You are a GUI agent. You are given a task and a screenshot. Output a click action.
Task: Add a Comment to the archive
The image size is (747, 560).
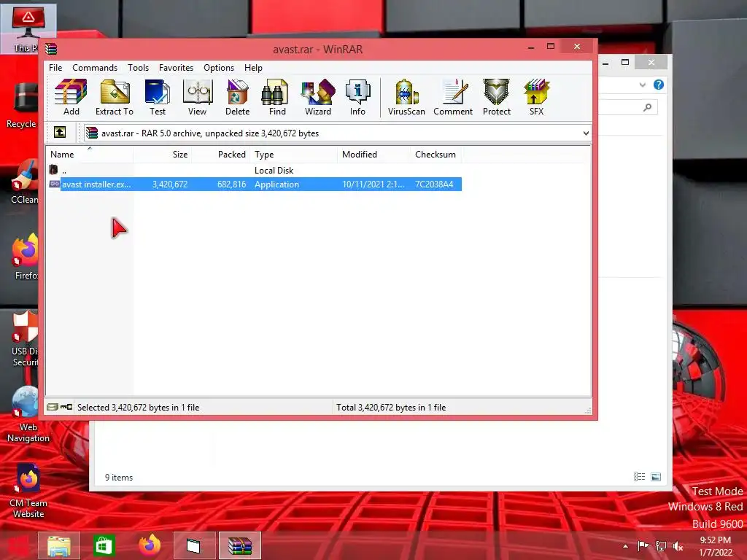(453, 98)
